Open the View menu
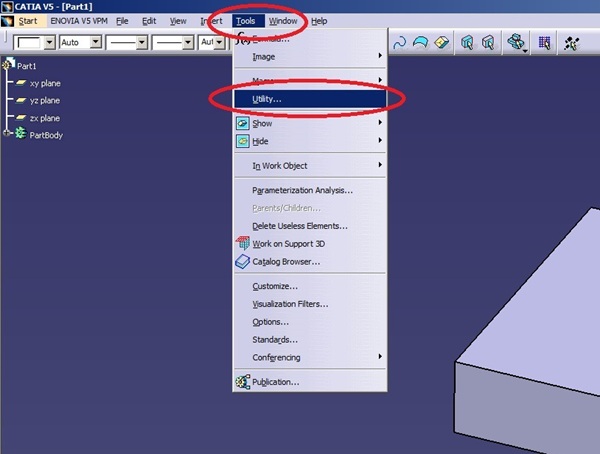The width and height of the screenshot is (600, 454). pos(178,21)
